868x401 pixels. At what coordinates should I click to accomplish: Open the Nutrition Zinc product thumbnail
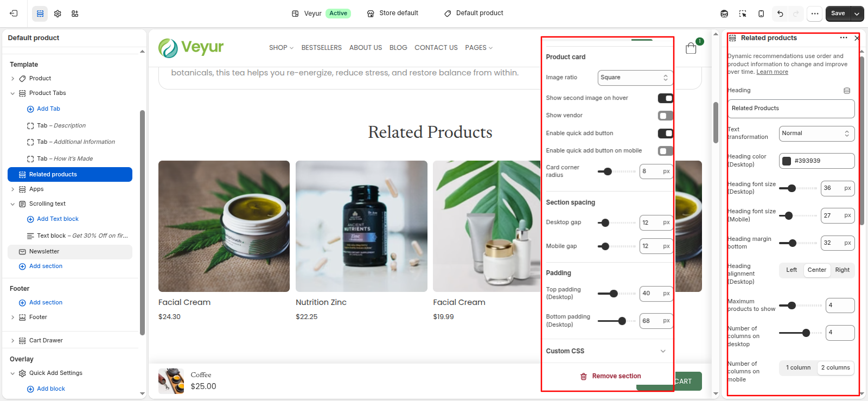(361, 226)
